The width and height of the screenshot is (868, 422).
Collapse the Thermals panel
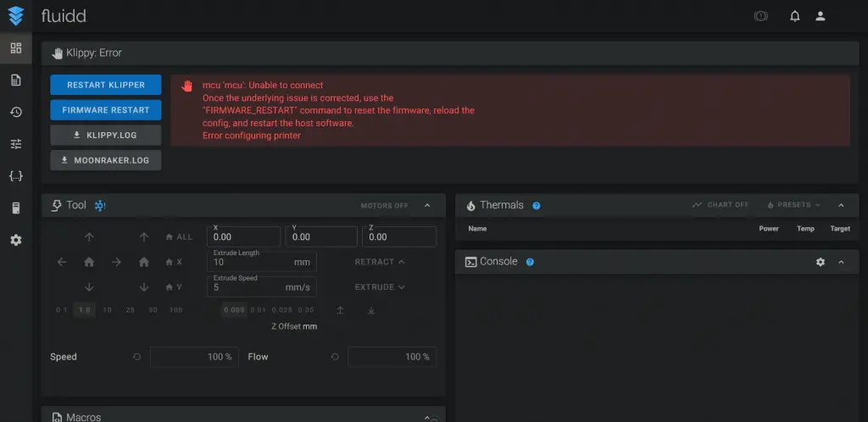[841, 205]
